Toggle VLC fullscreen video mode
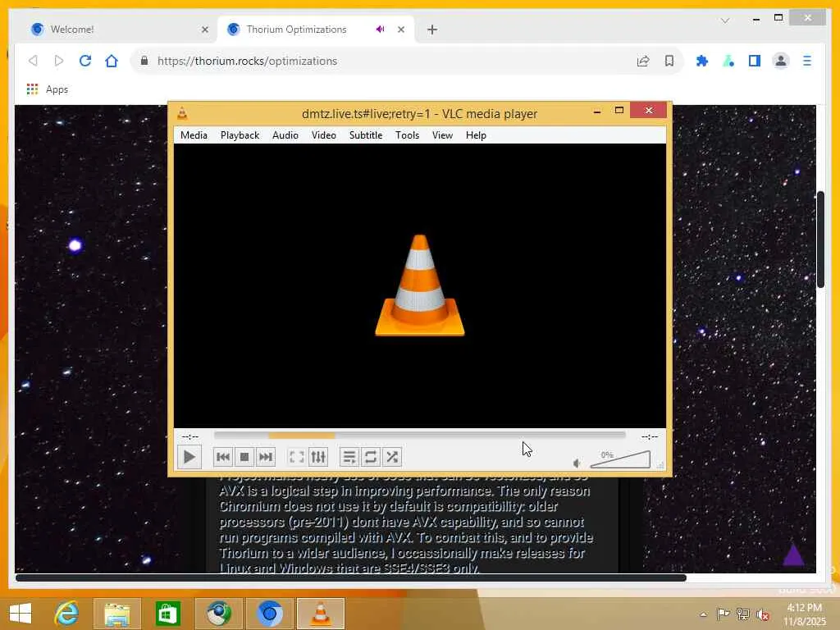The height and width of the screenshot is (630, 840). [297, 457]
